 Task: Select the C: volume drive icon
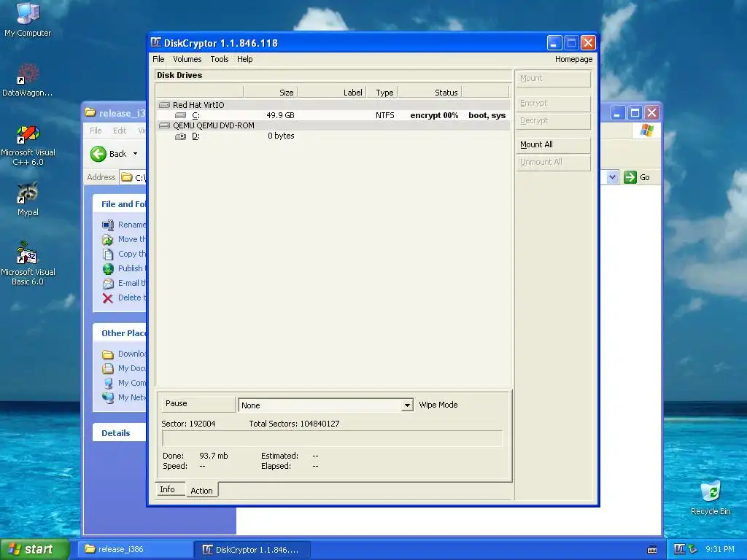181,115
